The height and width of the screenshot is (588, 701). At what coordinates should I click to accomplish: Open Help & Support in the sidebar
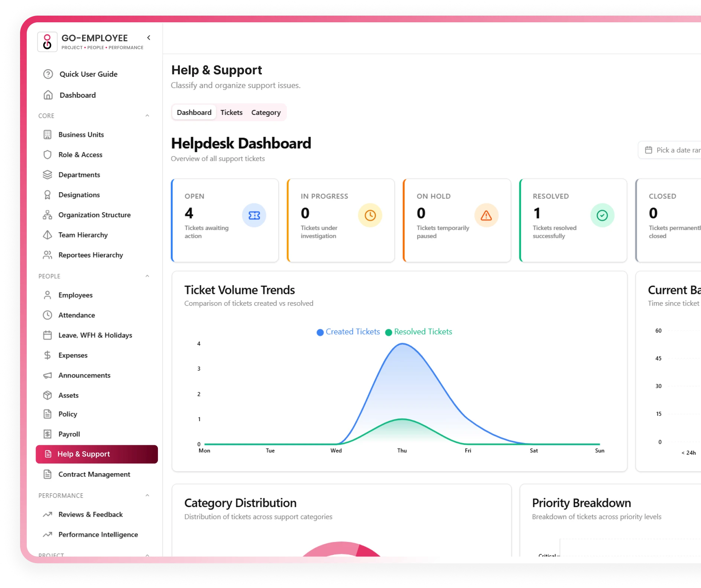tap(97, 454)
